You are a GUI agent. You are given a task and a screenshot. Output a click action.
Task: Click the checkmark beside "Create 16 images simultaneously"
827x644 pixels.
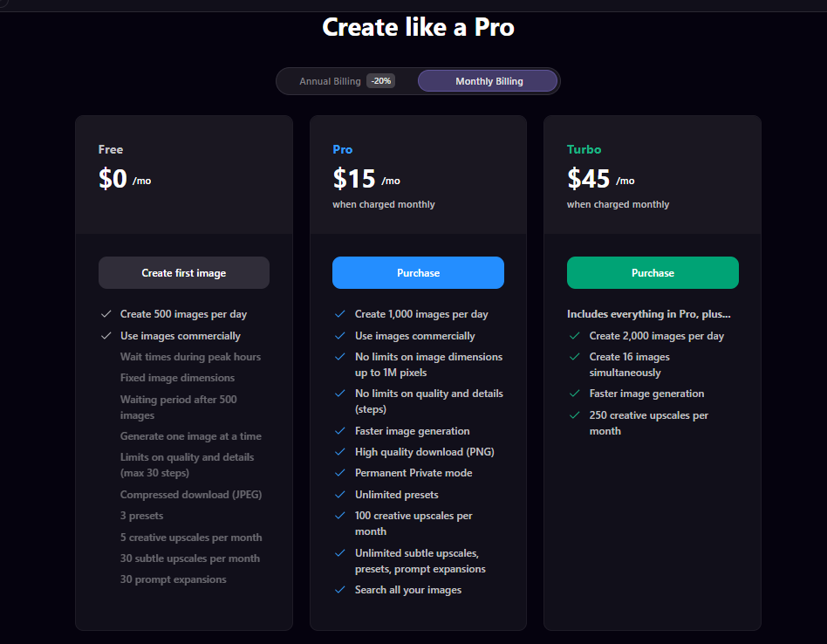click(x=575, y=357)
